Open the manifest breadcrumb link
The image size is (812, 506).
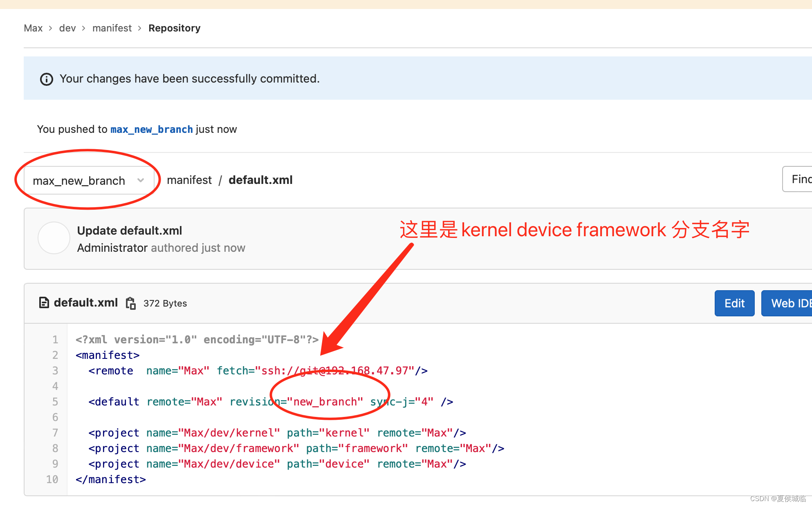click(x=112, y=28)
